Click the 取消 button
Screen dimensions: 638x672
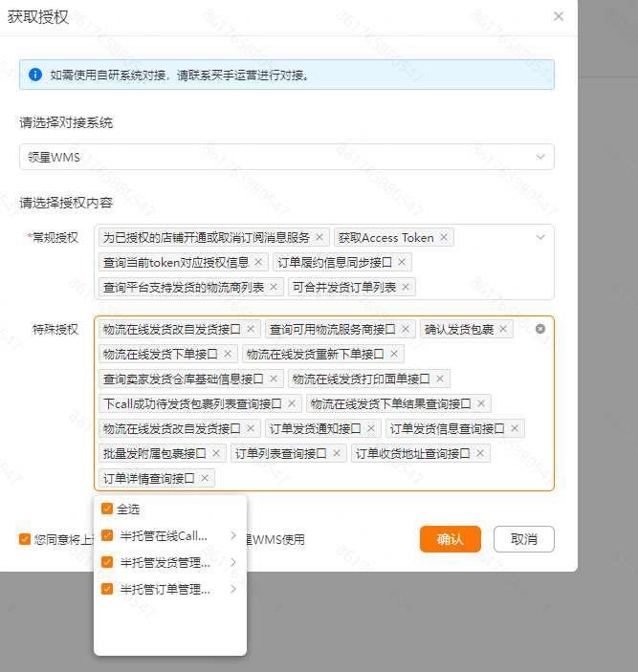(524, 539)
